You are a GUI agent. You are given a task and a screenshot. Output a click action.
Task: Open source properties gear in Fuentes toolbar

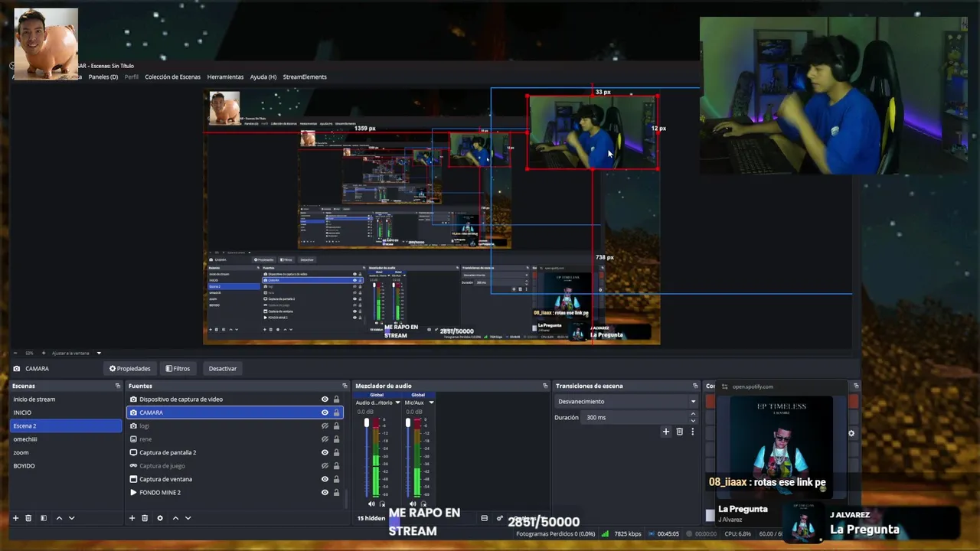160,518
